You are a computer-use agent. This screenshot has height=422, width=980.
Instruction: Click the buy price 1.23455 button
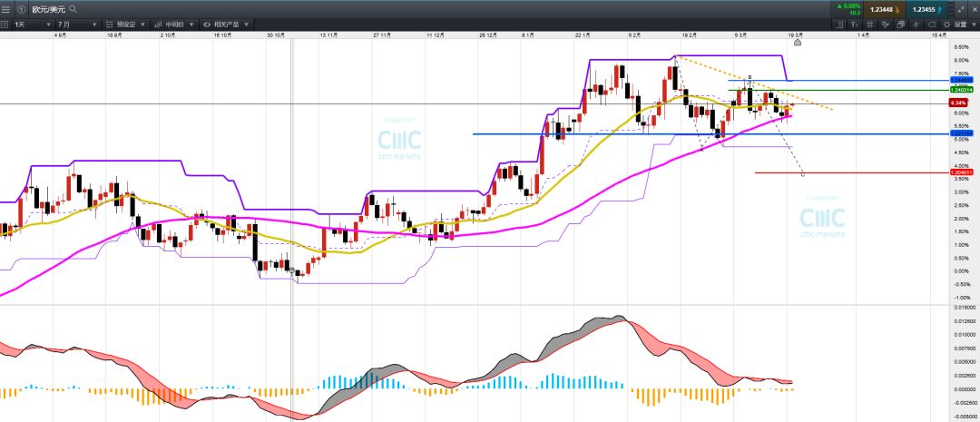point(926,9)
